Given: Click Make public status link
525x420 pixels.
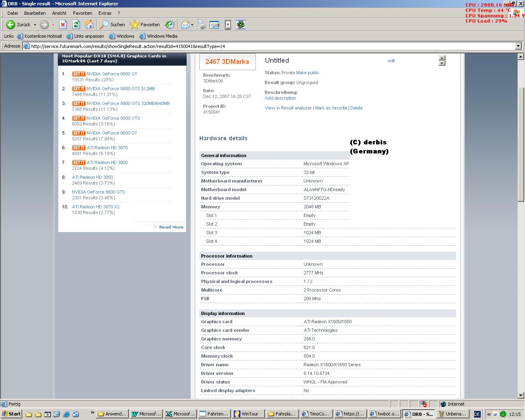Looking at the screenshot, I should coord(308,73).
